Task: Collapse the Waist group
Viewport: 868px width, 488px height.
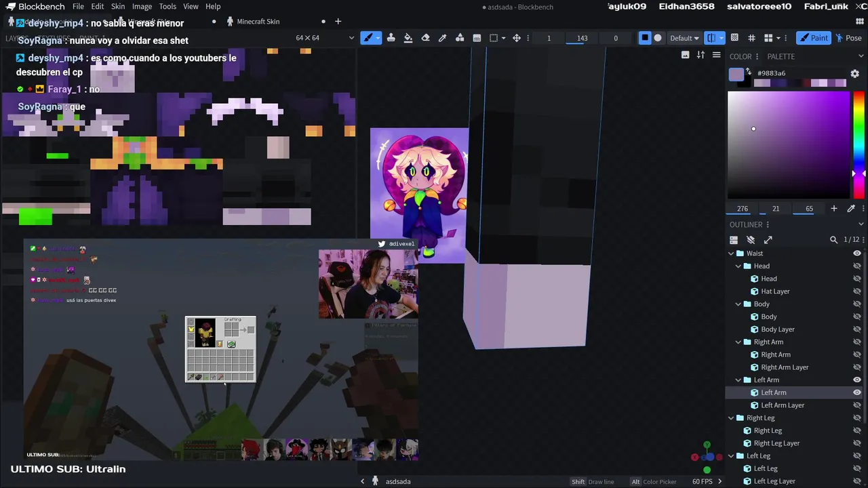Action: 731,253
